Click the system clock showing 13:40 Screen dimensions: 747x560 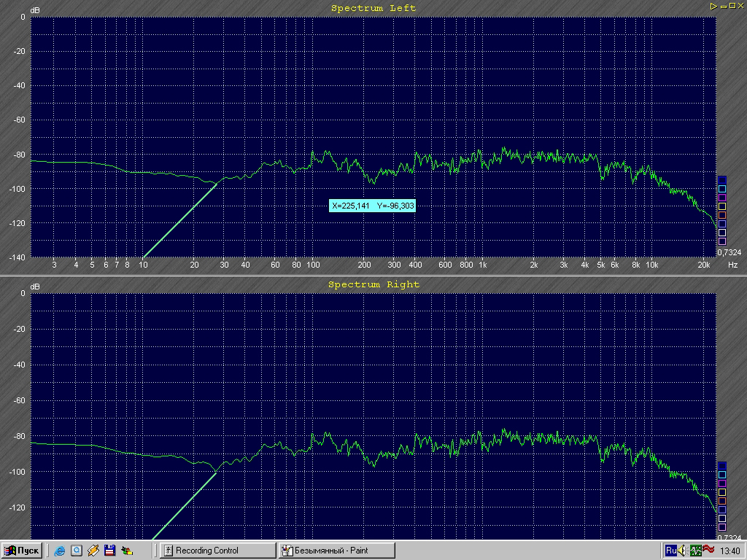click(x=730, y=551)
